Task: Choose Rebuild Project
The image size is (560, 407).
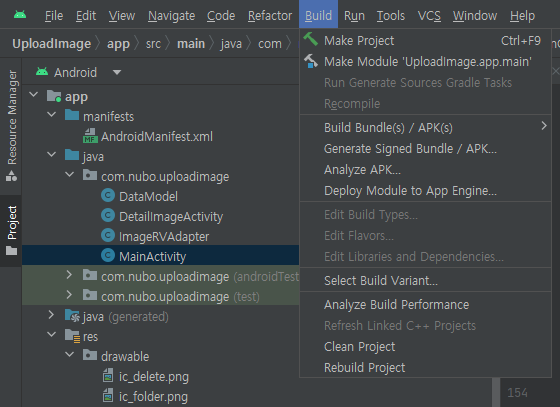Action: 425,368
